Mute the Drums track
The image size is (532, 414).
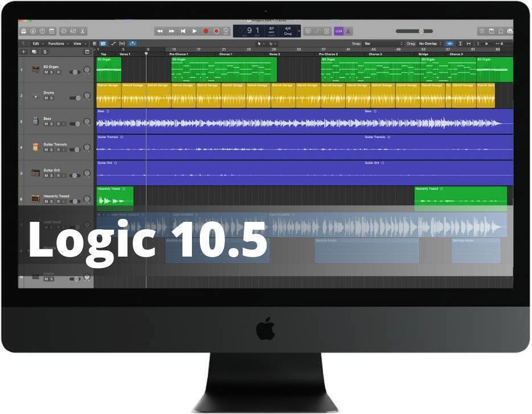click(x=45, y=99)
